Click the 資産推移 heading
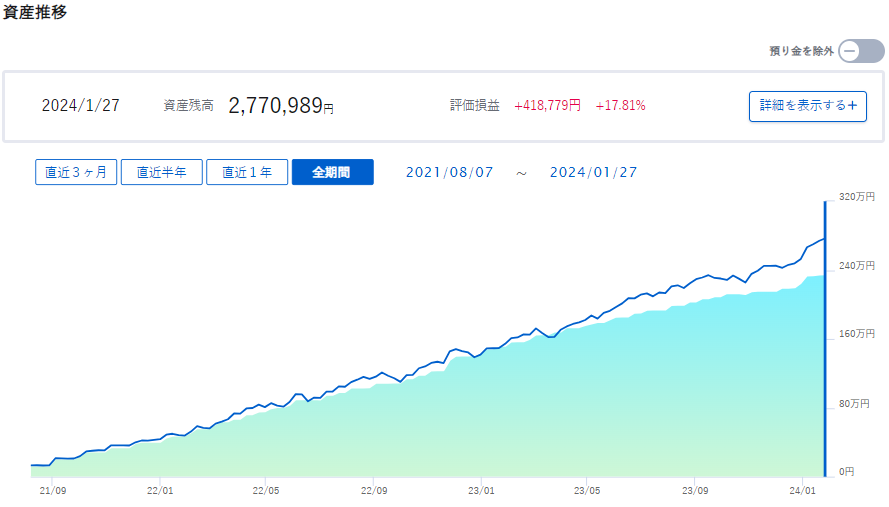889x507 pixels. pyautogui.click(x=35, y=11)
